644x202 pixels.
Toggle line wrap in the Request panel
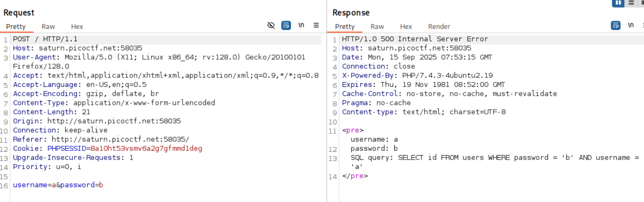(x=286, y=25)
